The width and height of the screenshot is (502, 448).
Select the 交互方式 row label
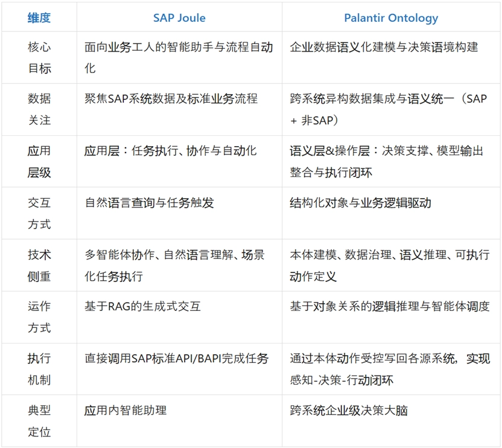(39, 213)
